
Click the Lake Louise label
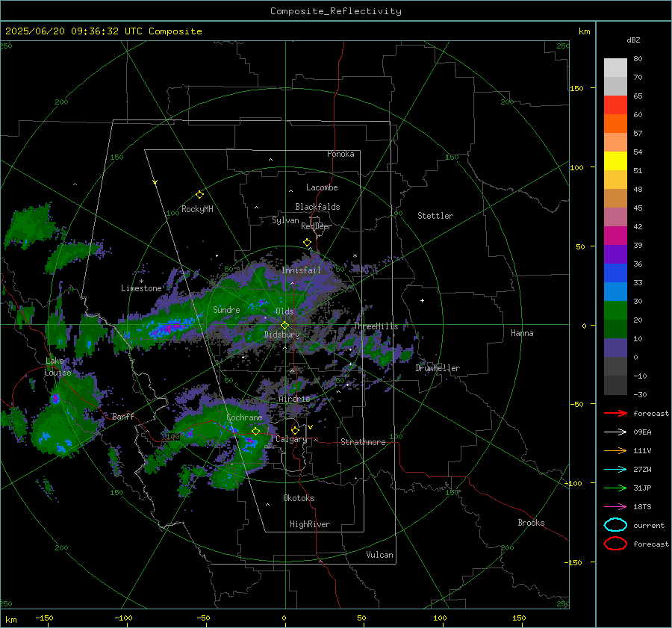[x=57, y=367]
